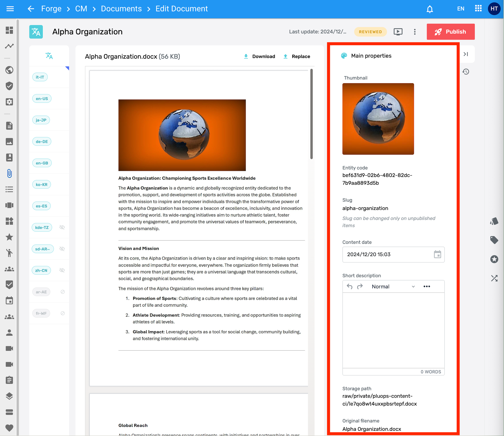504x436 pixels.
Task: Select the it-IT language tab
Action: click(x=40, y=77)
